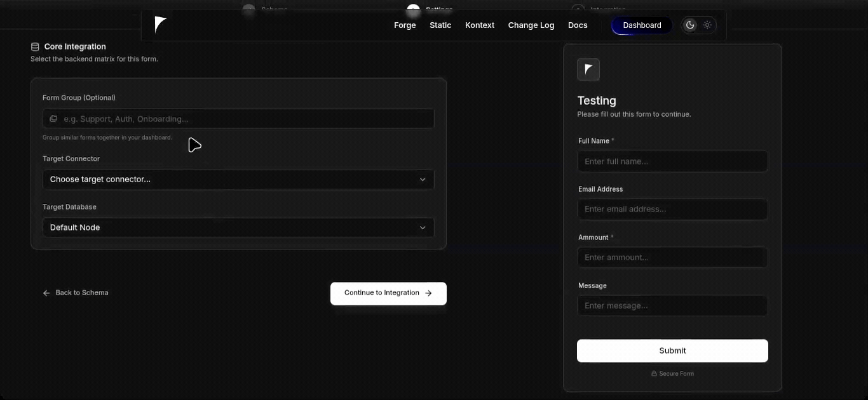The height and width of the screenshot is (400, 868).
Task: Go back to Schema
Action: (x=76, y=293)
